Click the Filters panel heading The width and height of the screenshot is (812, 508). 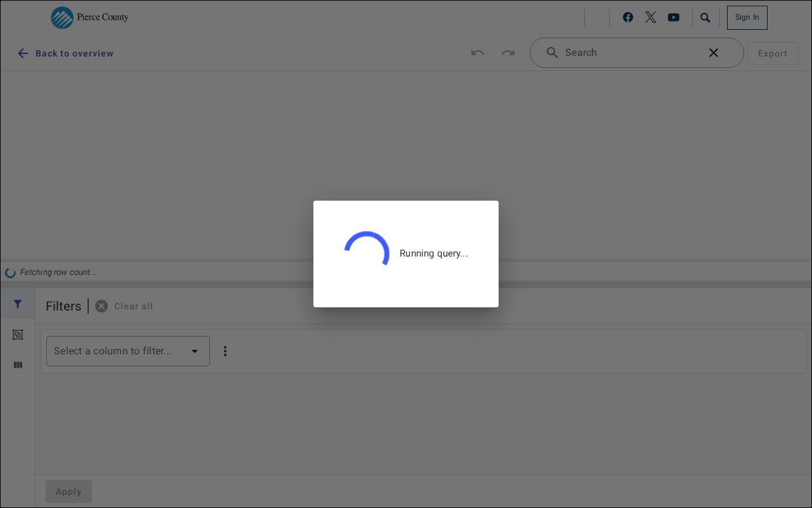[63, 306]
